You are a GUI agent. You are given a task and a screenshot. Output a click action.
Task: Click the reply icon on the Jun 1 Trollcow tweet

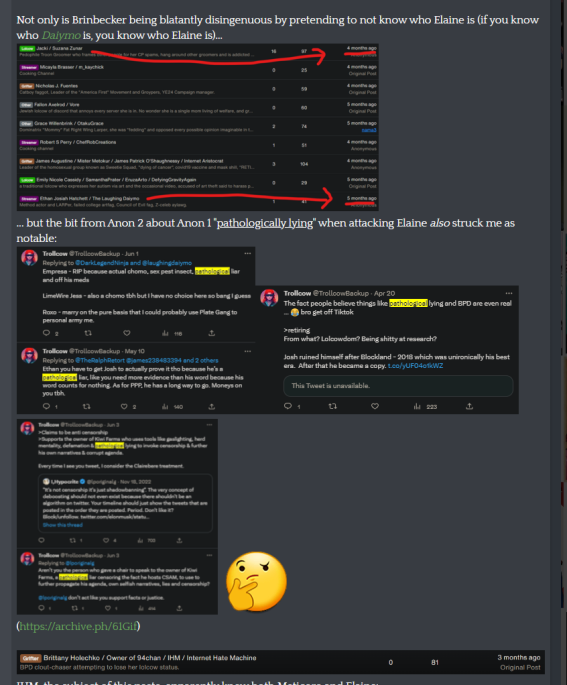coord(46,333)
